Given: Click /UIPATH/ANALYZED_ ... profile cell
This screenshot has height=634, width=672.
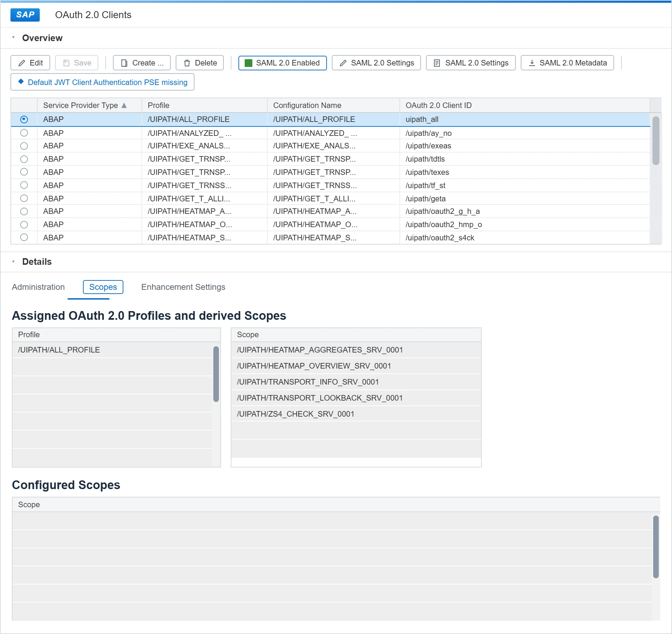Looking at the screenshot, I should [205, 133].
